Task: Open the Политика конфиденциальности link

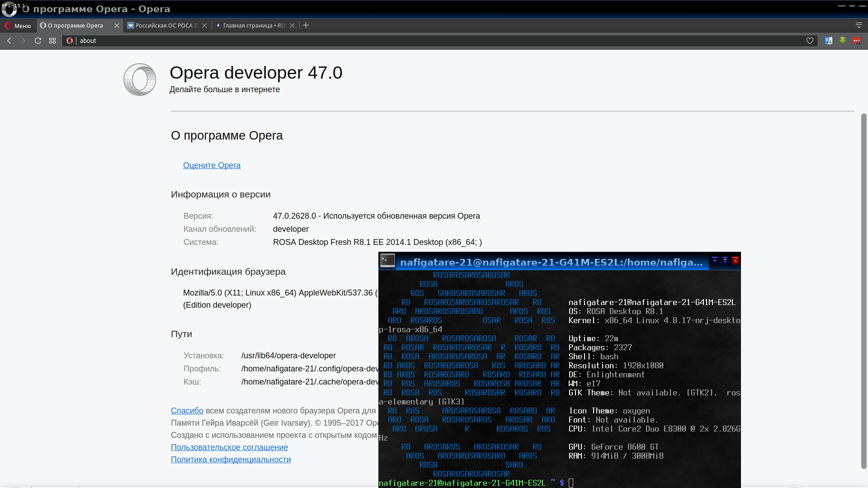Action: click(231, 460)
